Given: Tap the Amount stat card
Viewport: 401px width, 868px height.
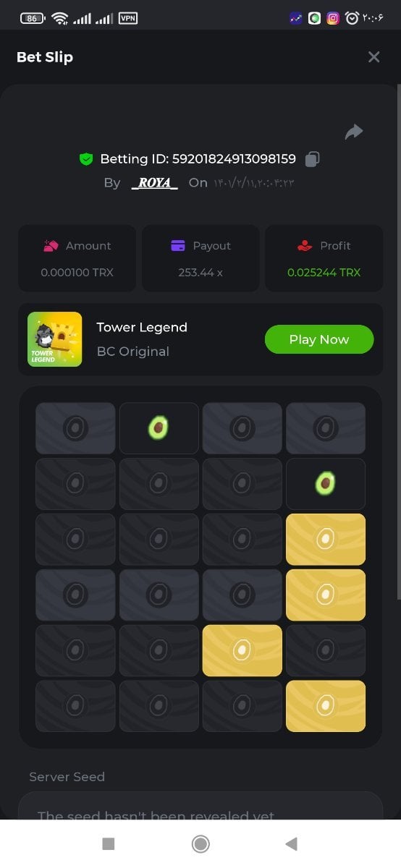Looking at the screenshot, I should [x=77, y=258].
